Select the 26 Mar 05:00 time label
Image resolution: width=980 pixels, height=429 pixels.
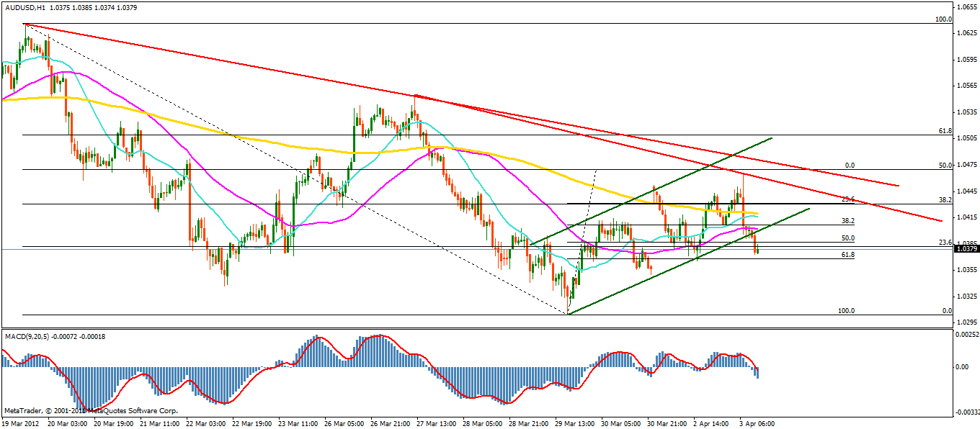point(345,424)
